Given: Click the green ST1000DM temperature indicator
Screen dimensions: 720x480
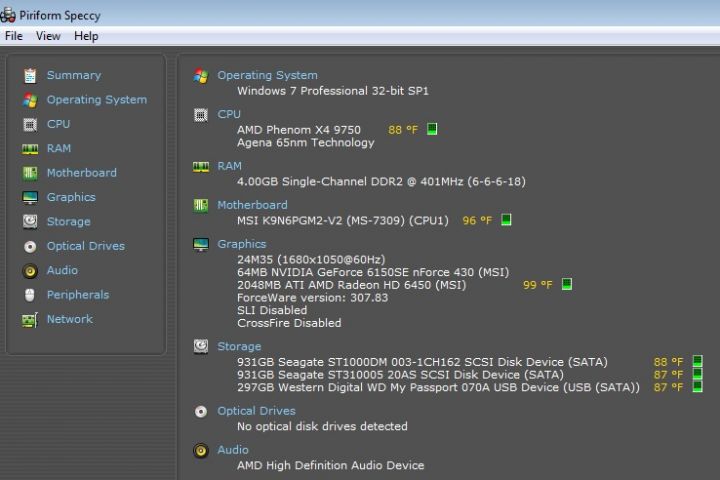Looking at the screenshot, I should click(x=698, y=361).
